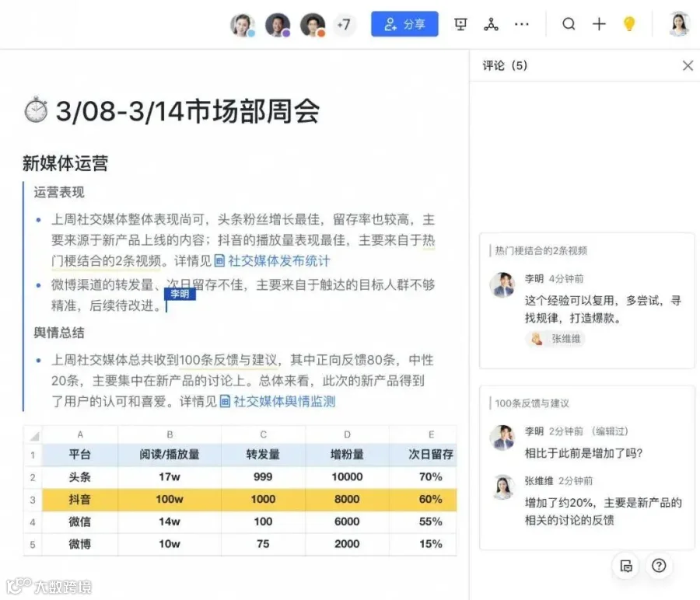Click highlighted text 100条反馈与建议 in document

(228, 360)
